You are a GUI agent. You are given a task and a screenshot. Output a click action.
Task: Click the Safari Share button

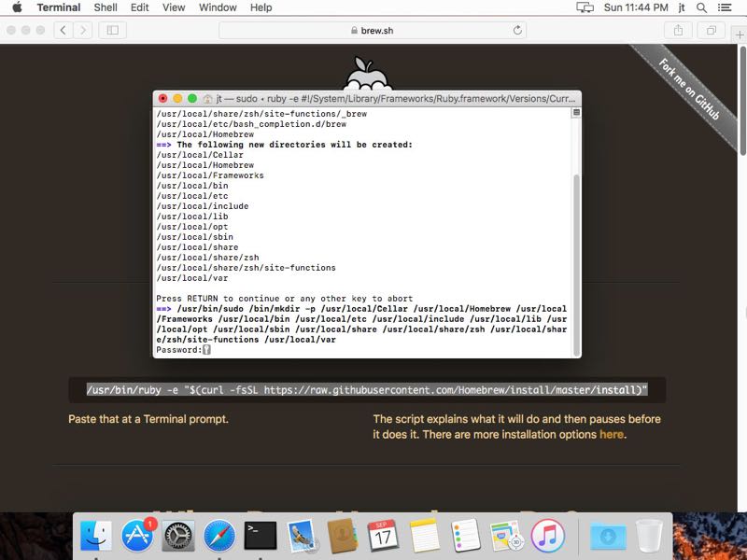[679, 31]
